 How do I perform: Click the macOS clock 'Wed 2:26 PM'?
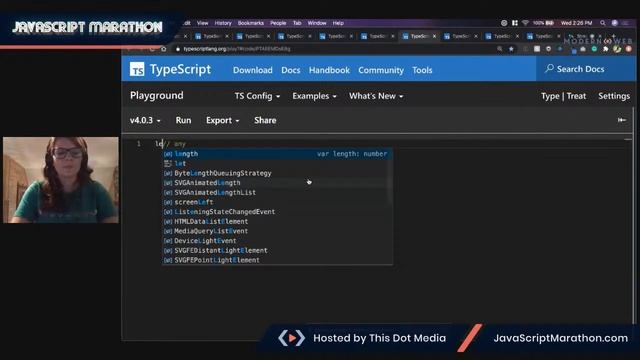coord(576,23)
